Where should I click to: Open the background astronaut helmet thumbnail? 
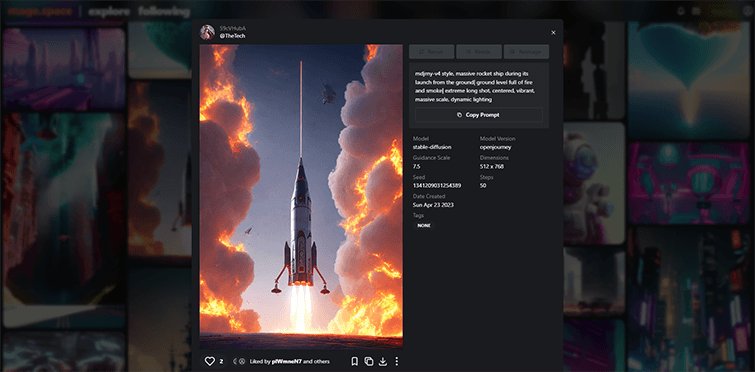pyautogui.click(x=594, y=183)
